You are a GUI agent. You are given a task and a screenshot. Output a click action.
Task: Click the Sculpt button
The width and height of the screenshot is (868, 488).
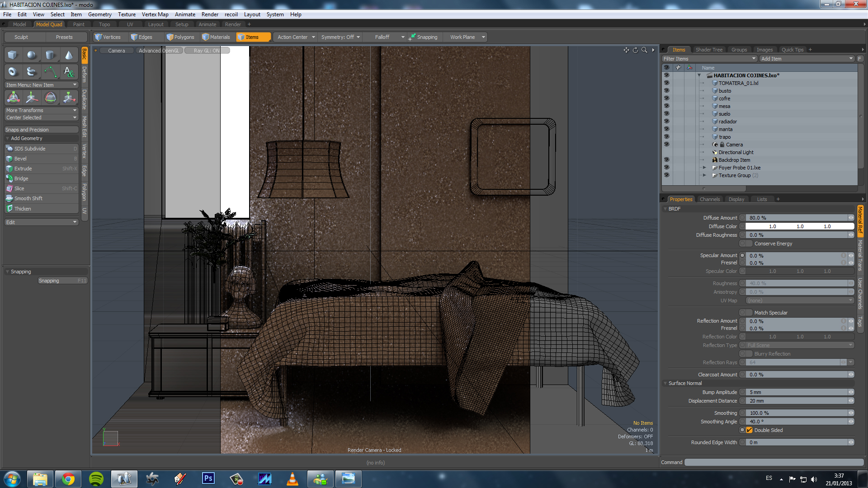point(21,37)
